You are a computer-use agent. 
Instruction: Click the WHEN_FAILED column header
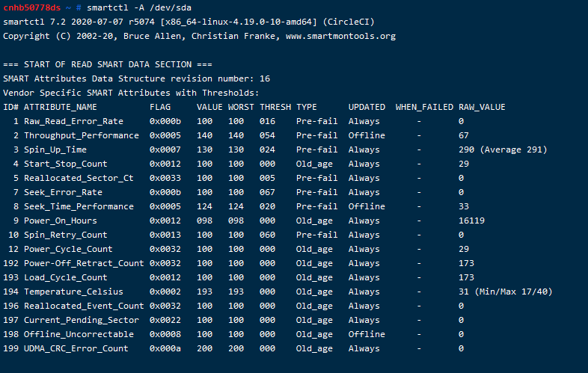pos(424,107)
